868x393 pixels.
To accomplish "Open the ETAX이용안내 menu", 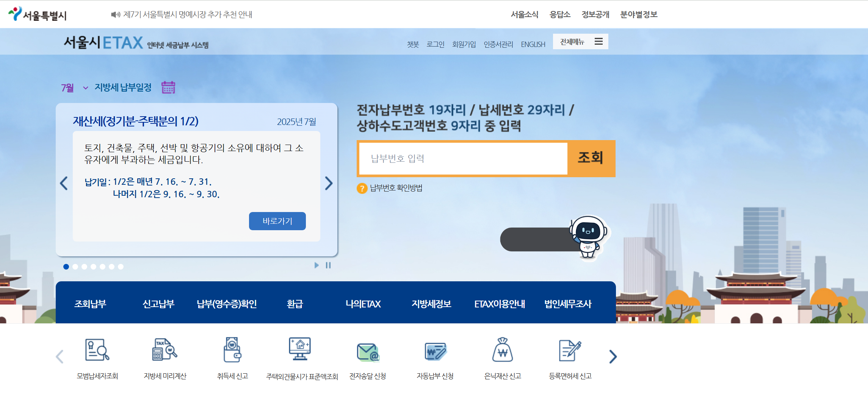I will 500,304.
